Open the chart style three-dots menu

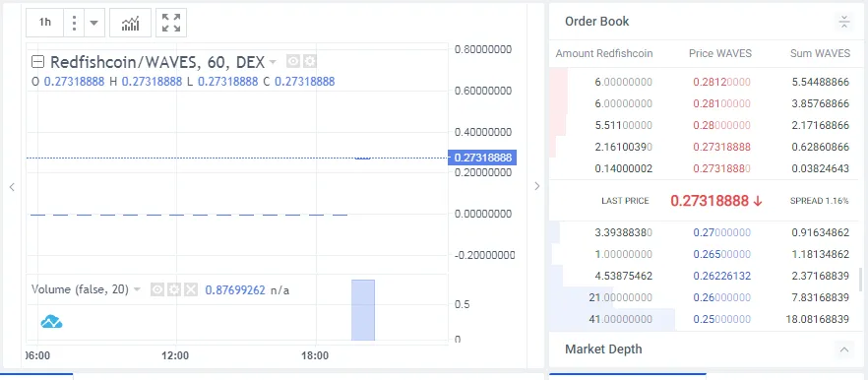point(74,23)
